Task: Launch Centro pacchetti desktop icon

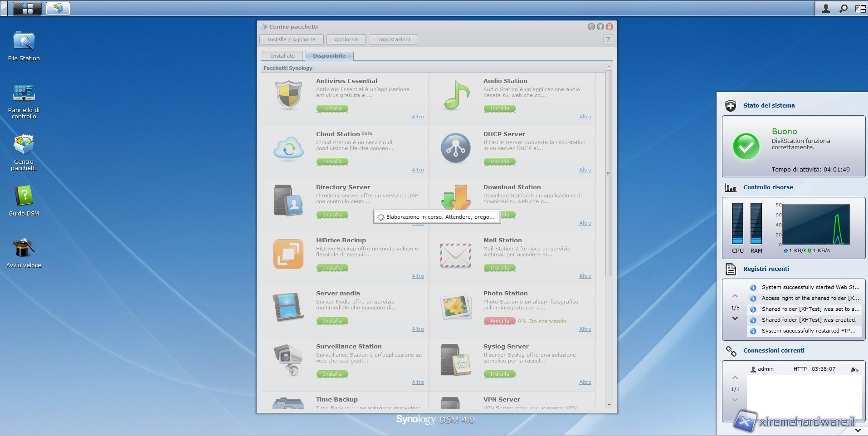Action: pyautogui.click(x=24, y=145)
